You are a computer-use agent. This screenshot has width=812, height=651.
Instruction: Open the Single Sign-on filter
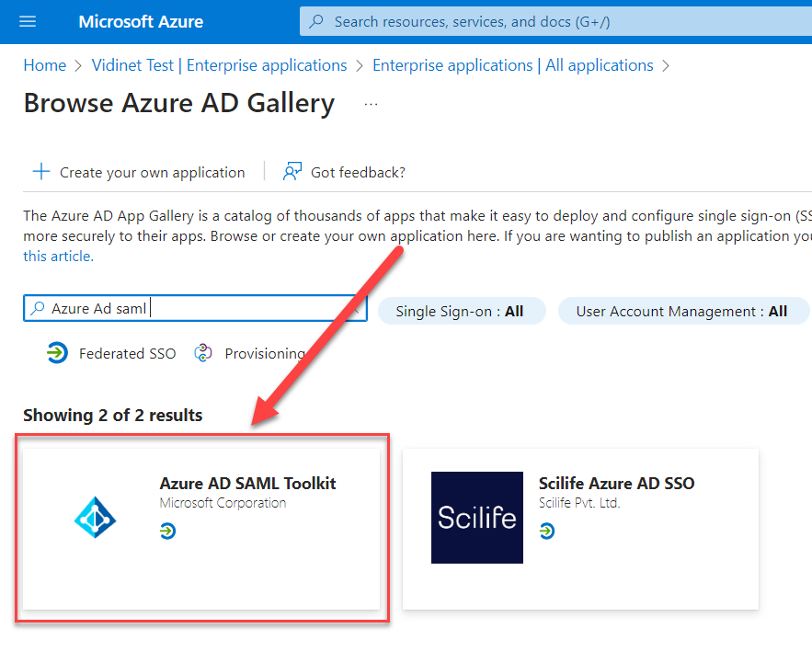tap(460, 311)
